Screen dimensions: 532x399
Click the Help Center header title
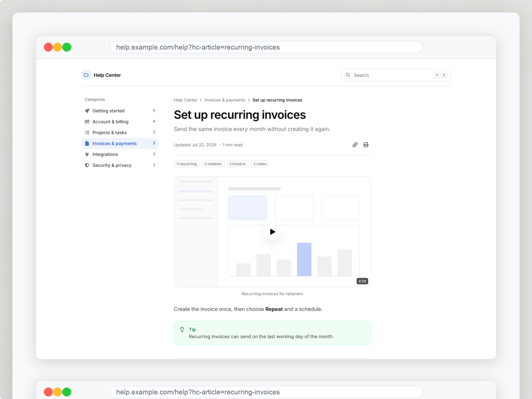coord(107,75)
